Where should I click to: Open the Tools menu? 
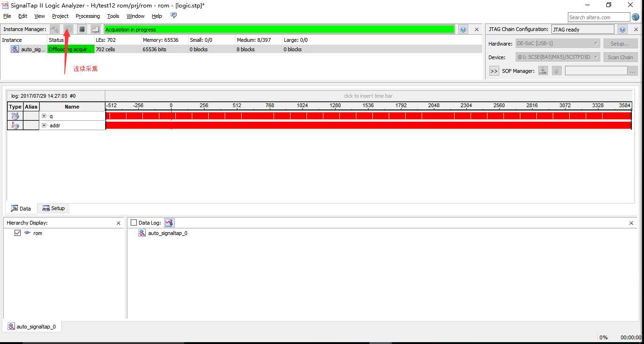[113, 16]
